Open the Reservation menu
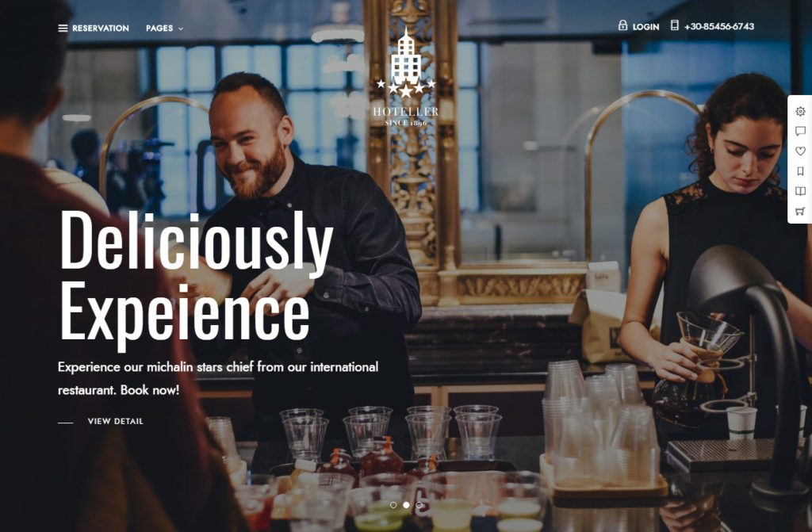Viewport: 812px width, 532px height. click(101, 28)
